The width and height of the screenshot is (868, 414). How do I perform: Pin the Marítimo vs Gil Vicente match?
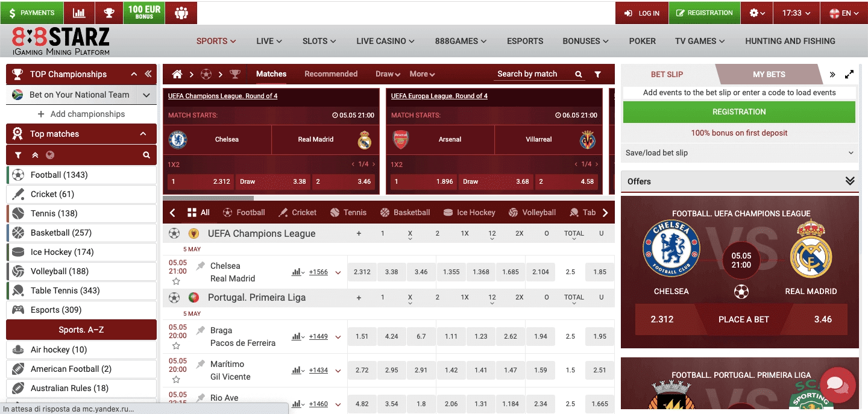[x=201, y=364]
